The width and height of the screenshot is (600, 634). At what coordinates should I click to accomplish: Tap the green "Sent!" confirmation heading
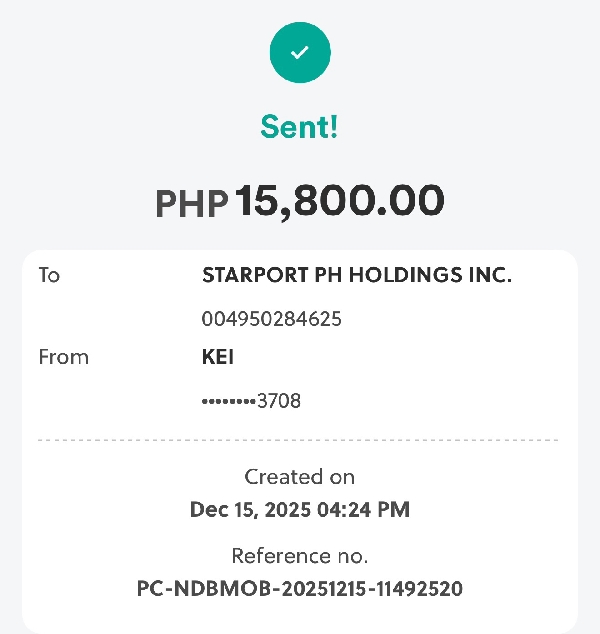[x=300, y=127]
